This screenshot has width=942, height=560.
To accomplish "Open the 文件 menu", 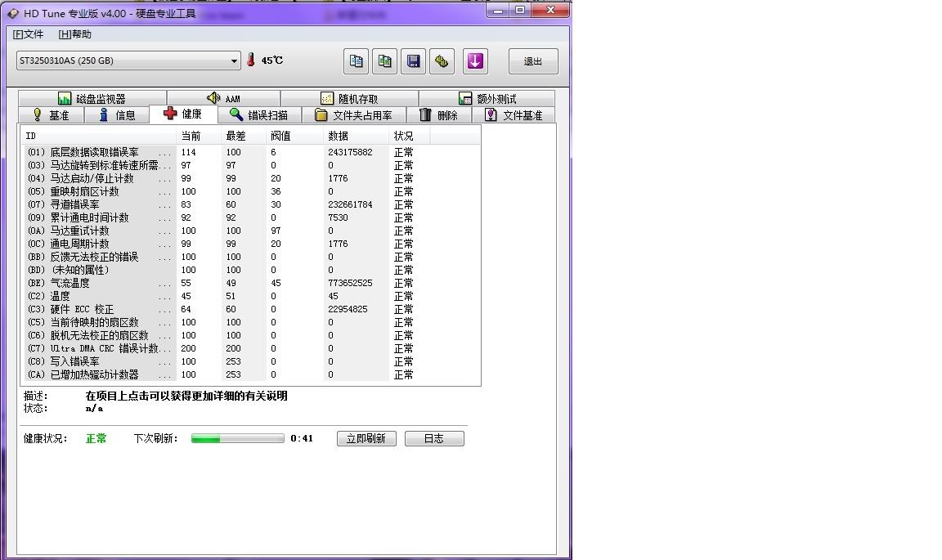I will pos(28,34).
